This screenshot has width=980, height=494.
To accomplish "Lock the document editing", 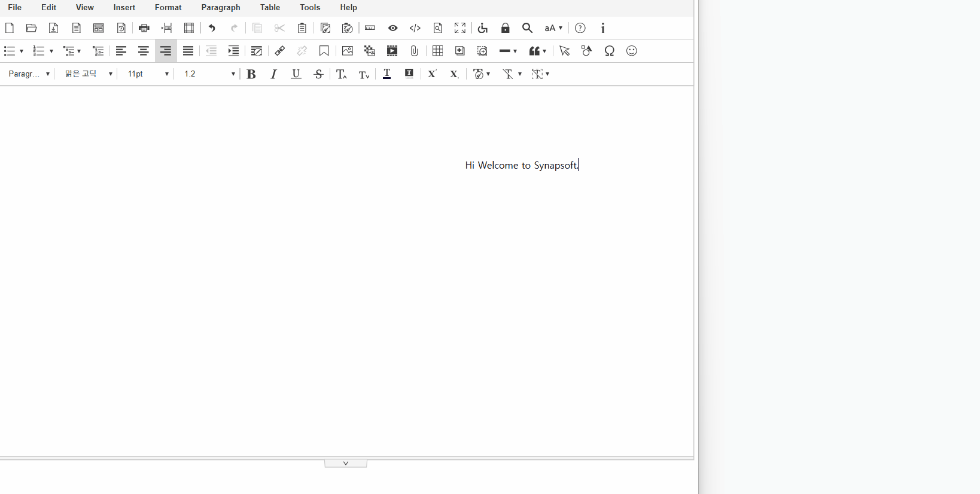I will coord(506,28).
